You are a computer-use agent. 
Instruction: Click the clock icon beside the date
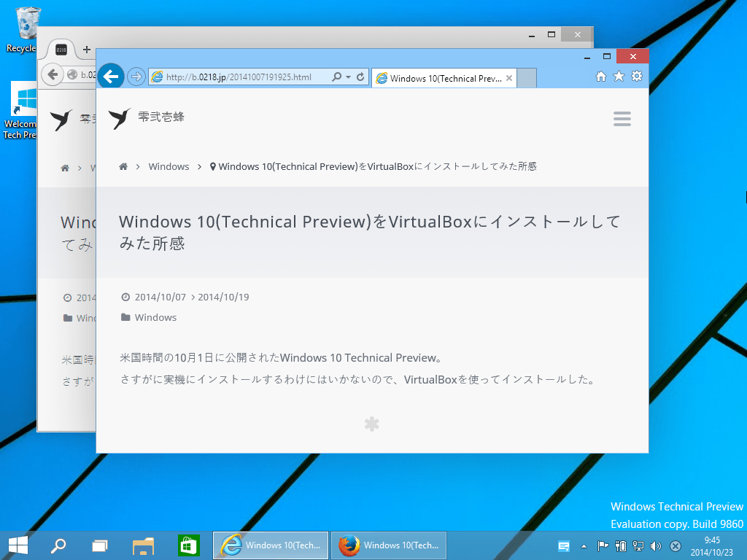coord(125,297)
